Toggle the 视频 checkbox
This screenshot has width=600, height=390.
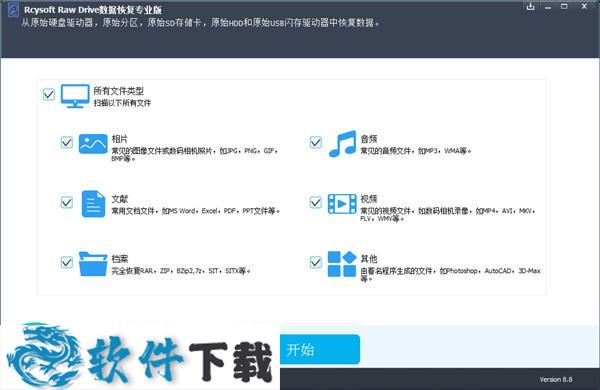coord(315,202)
